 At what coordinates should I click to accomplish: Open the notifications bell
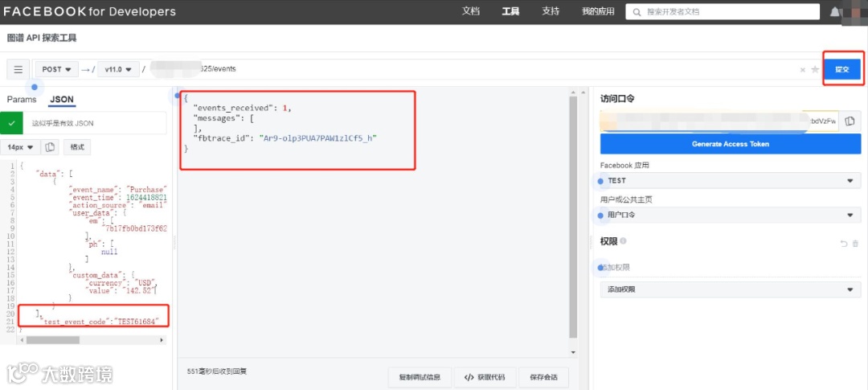(x=835, y=12)
